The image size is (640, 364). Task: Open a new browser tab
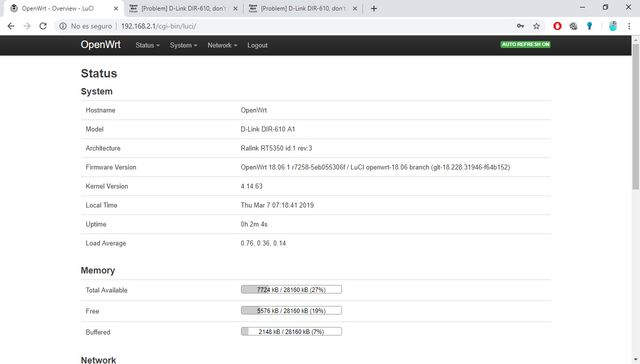(374, 9)
